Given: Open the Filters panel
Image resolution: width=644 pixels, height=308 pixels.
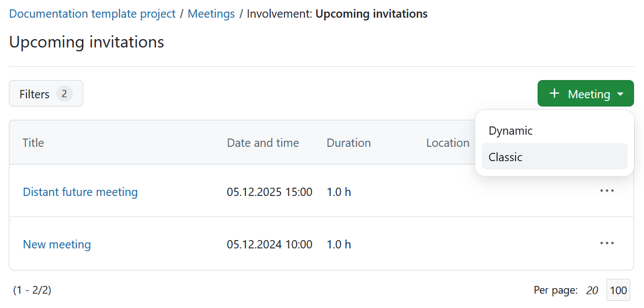Looking at the screenshot, I should 46,93.
